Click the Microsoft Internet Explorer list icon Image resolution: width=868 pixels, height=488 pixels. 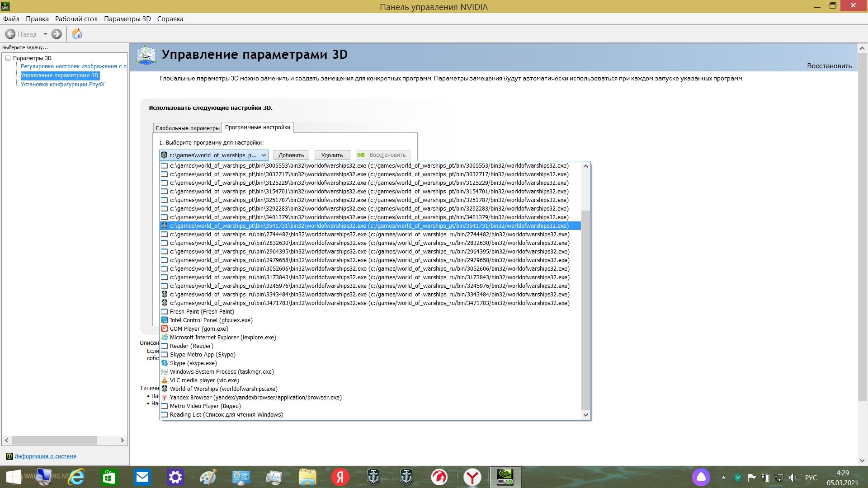(165, 337)
